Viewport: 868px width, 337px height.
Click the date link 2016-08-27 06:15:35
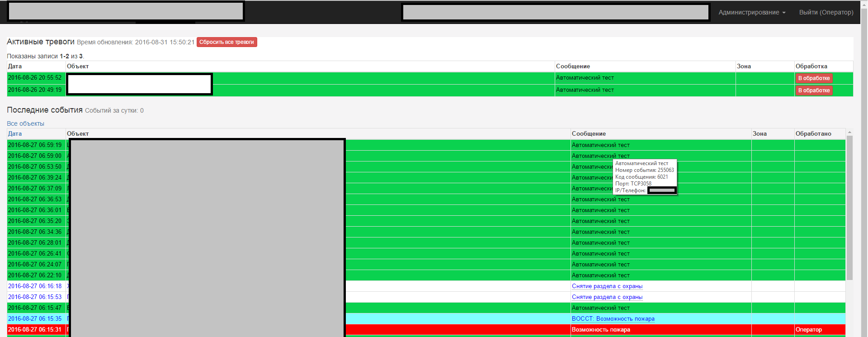35,319
